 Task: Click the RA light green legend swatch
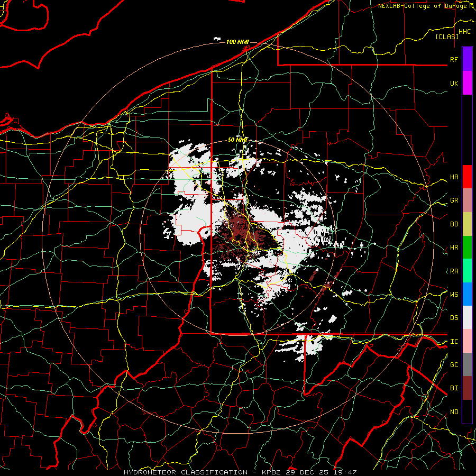point(467,270)
